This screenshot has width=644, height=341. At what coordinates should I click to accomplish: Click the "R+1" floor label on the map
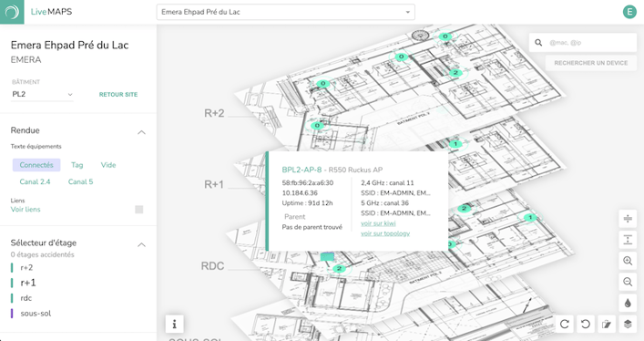[214, 184]
